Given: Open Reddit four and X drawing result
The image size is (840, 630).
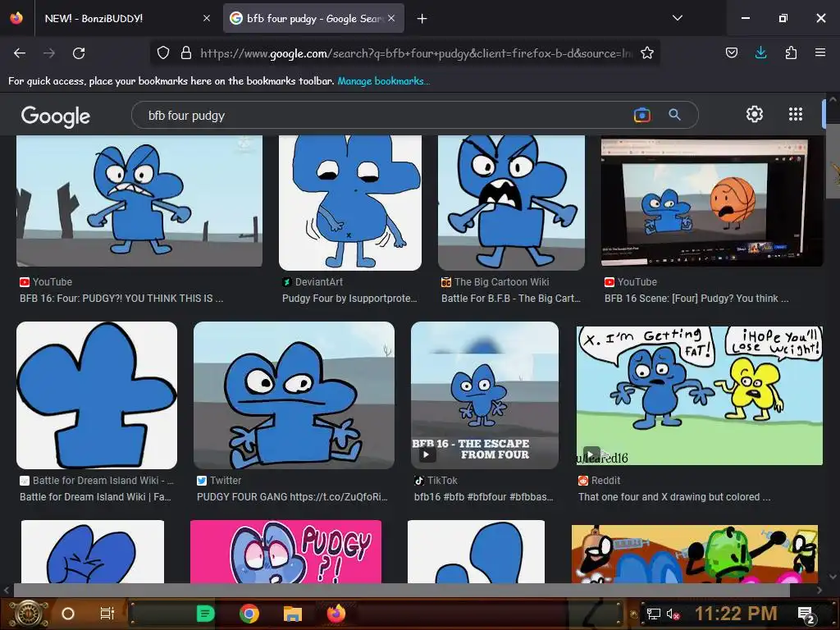Looking at the screenshot, I should (674, 496).
